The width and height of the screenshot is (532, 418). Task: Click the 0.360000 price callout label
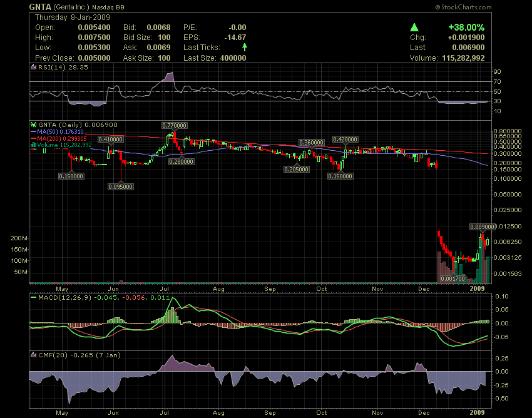[312, 143]
